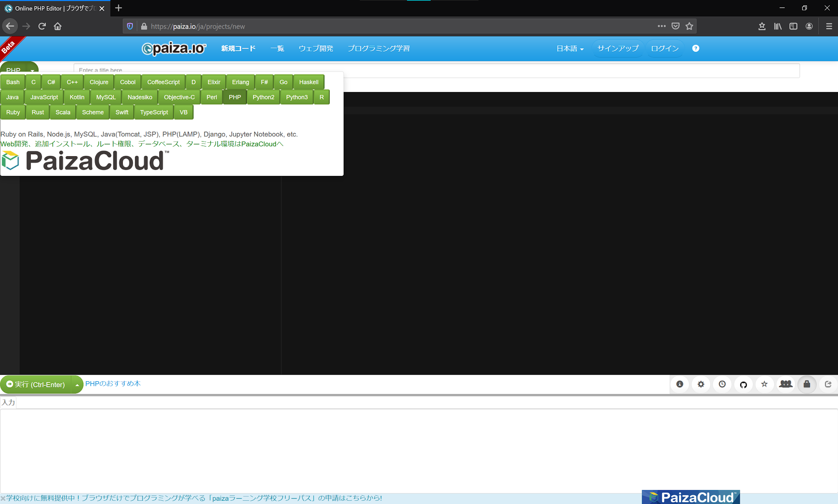Click the 実行 (Ctrl-Enter) run button

coord(37,385)
